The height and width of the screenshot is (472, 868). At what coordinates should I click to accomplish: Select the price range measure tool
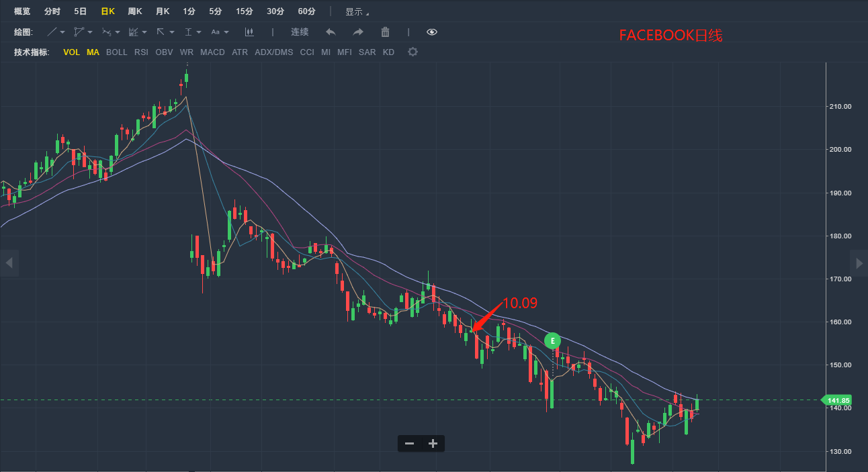[189, 32]
